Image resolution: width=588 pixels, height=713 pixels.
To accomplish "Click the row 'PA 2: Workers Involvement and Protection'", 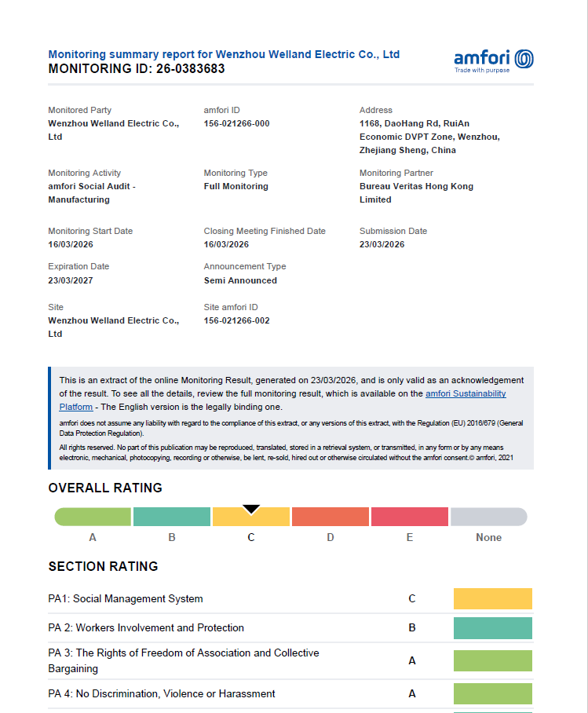I will coord(290,628).
